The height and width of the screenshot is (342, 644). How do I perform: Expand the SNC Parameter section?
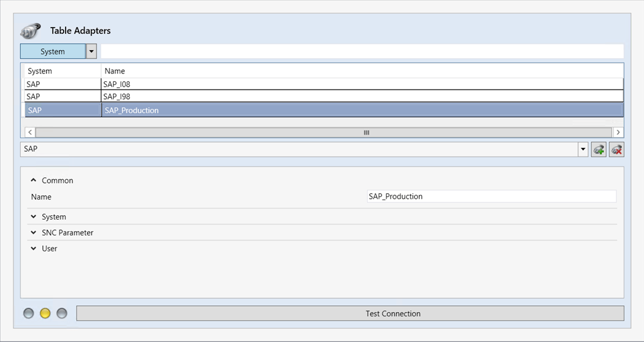[x=34, y=232]
